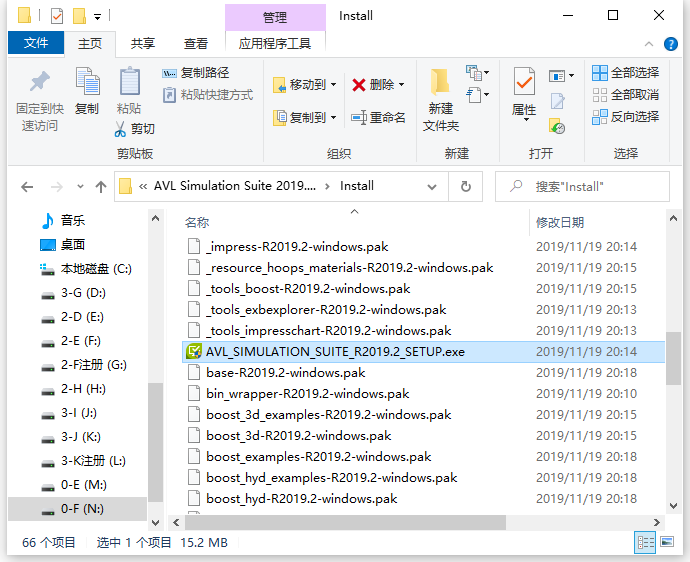690x562 pixels.
Task: Open the New item dropdown icon
Action: pyautogui.click(x=477, y=73)
